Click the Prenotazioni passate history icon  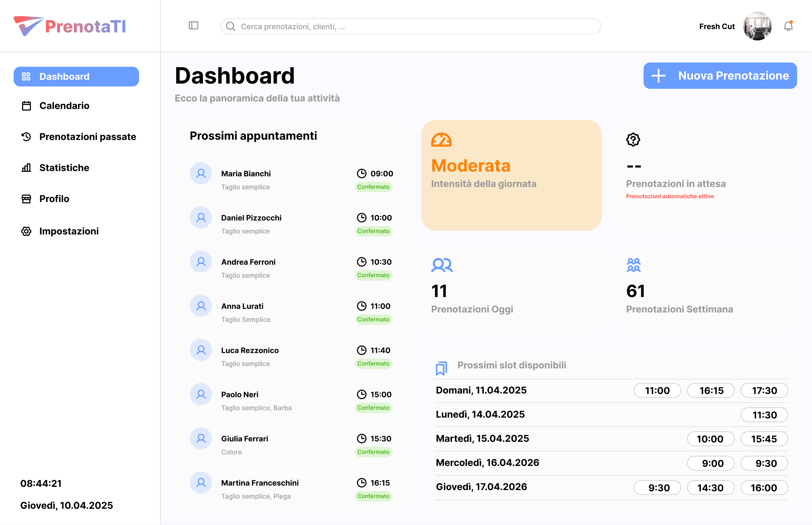pos(26,137)
